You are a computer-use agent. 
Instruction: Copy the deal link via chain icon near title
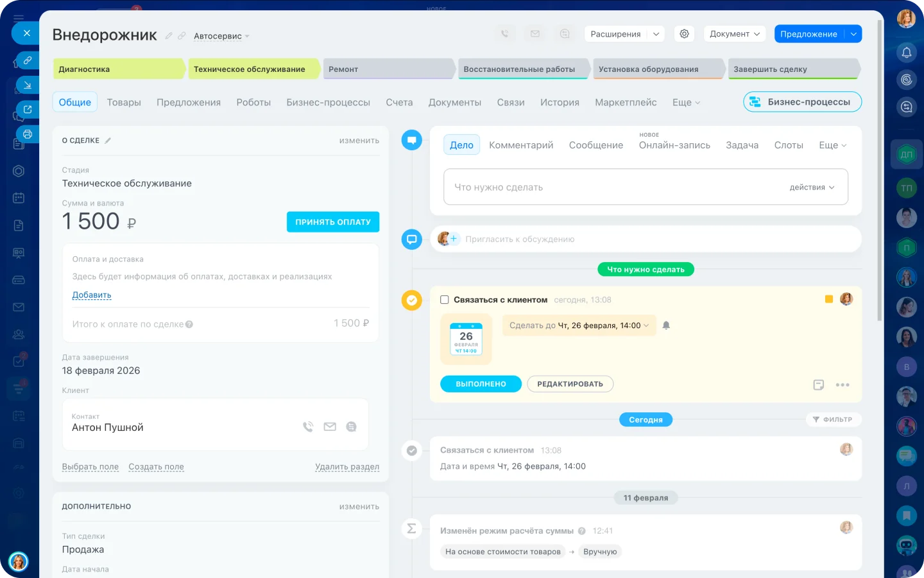coord(182,36)
